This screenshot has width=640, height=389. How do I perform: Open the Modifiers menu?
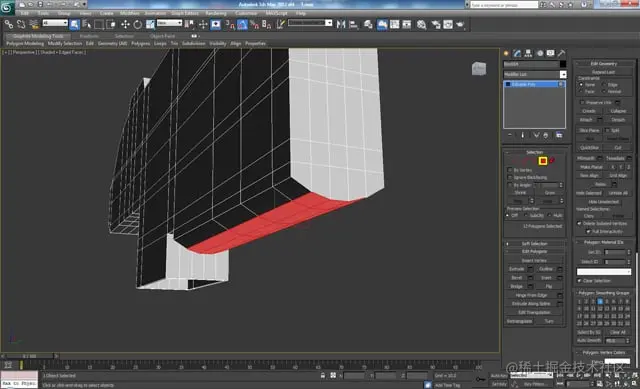(129, 13)
